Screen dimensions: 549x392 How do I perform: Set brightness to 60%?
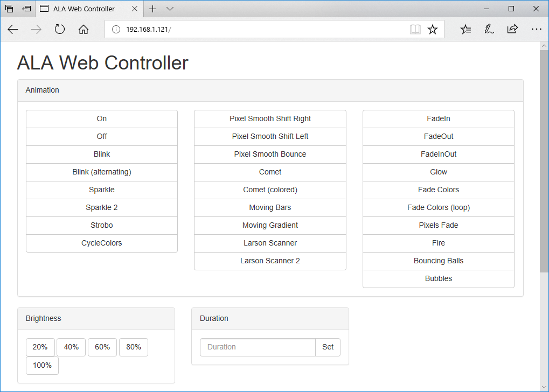click(x=102, y=347)
